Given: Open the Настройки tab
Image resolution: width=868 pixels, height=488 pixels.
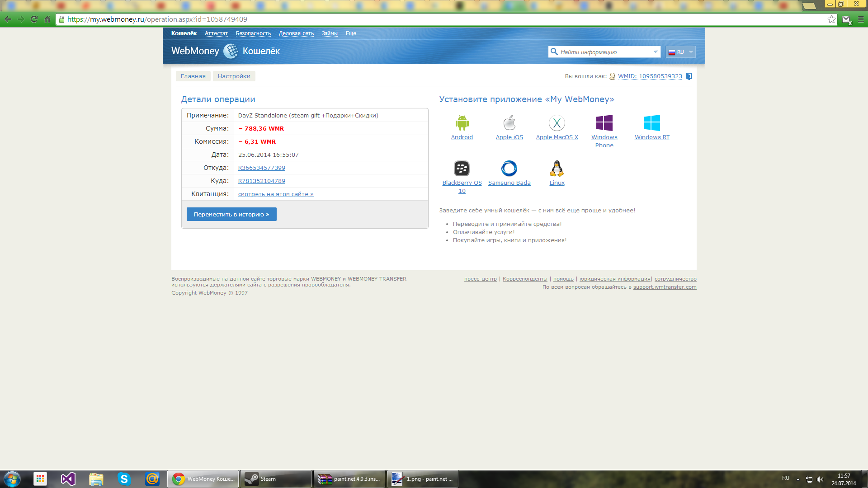Looking at the screenshot, I should tap(234, 76).
